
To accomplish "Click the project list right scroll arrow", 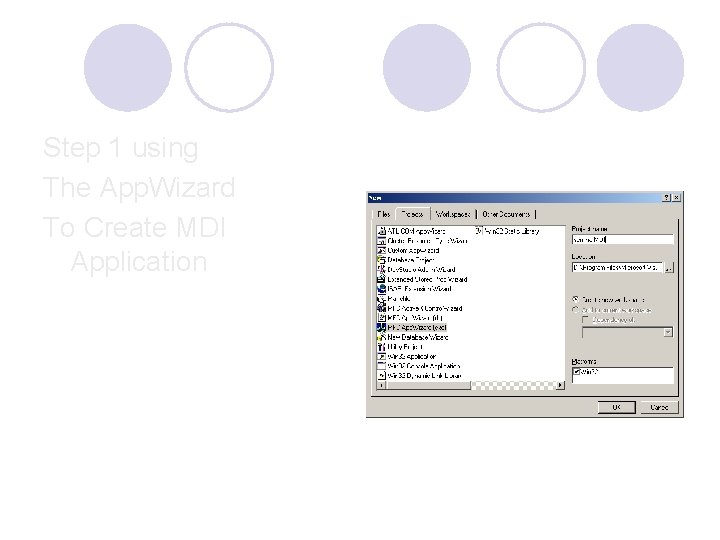I will 560,386.
